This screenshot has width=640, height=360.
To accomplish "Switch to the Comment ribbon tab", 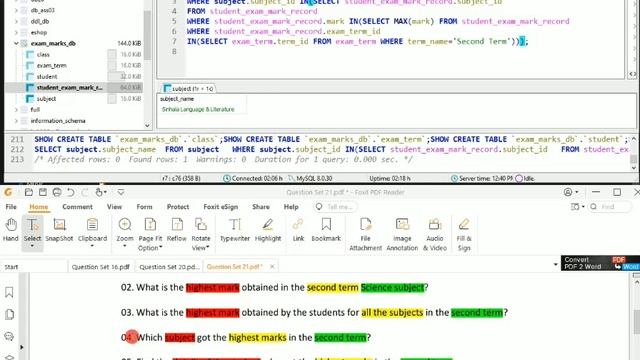I will coord(78,207).
